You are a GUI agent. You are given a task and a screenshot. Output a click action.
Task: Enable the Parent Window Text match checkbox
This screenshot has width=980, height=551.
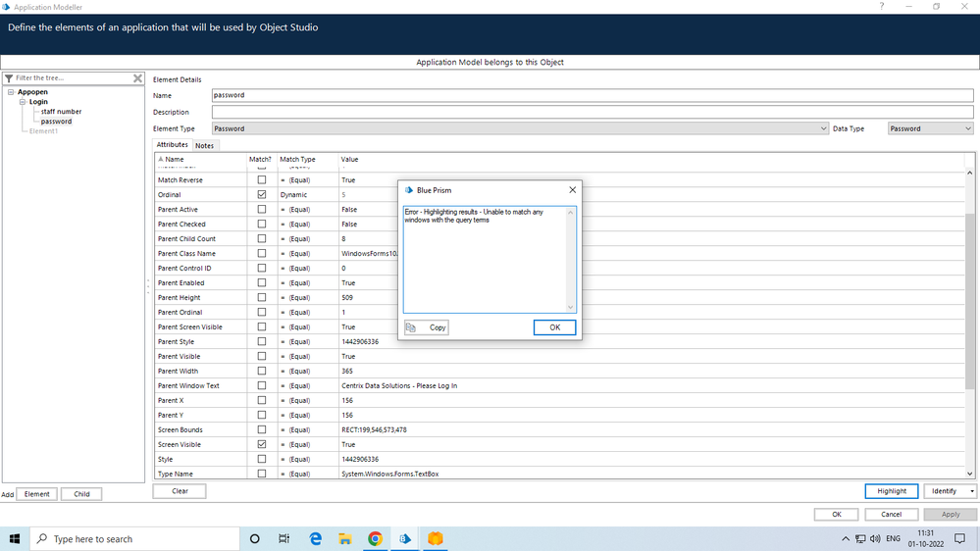261,385
